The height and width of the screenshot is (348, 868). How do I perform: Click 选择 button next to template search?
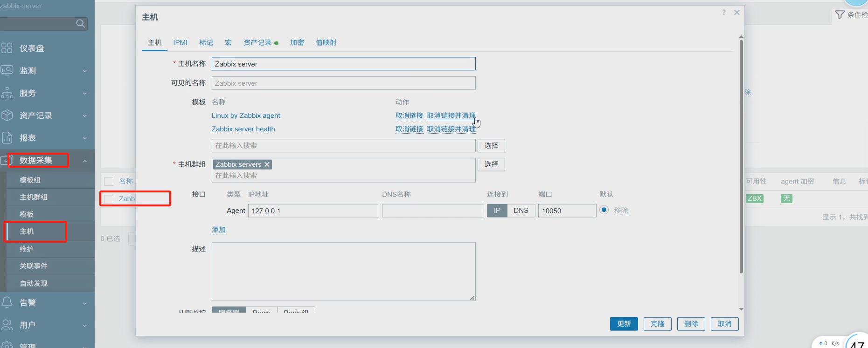(x=491, y=145)
